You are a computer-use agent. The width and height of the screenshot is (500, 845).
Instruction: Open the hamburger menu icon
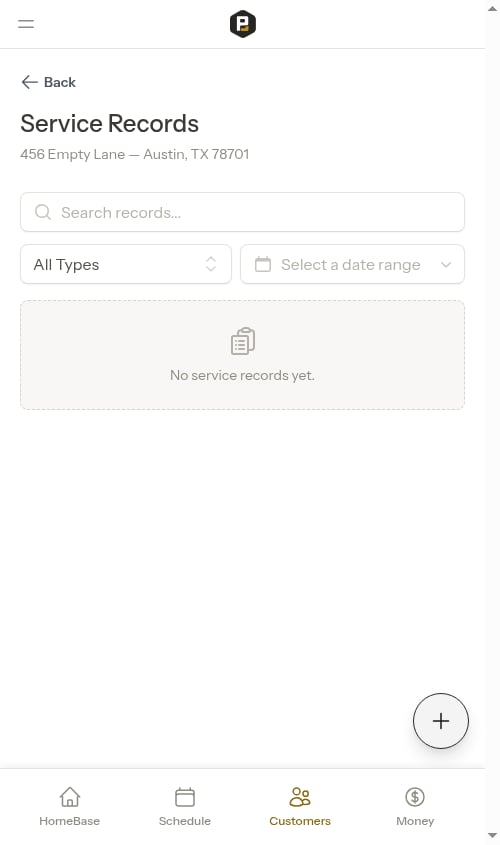26,24
